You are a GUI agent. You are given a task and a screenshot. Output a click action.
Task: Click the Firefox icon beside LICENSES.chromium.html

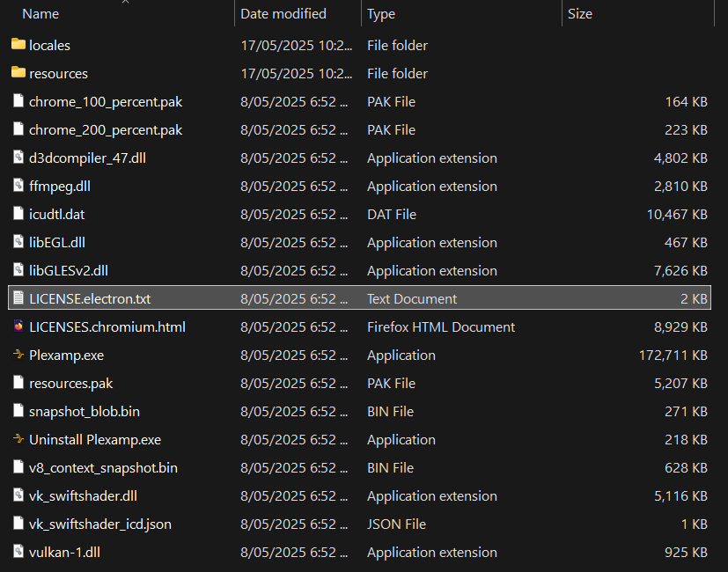coord(18,327)
